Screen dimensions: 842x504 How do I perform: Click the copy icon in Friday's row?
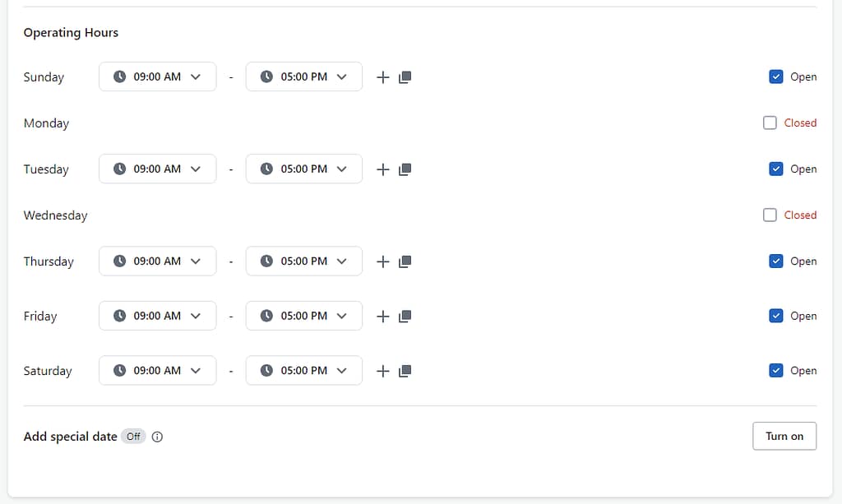[x=405, y=317]
